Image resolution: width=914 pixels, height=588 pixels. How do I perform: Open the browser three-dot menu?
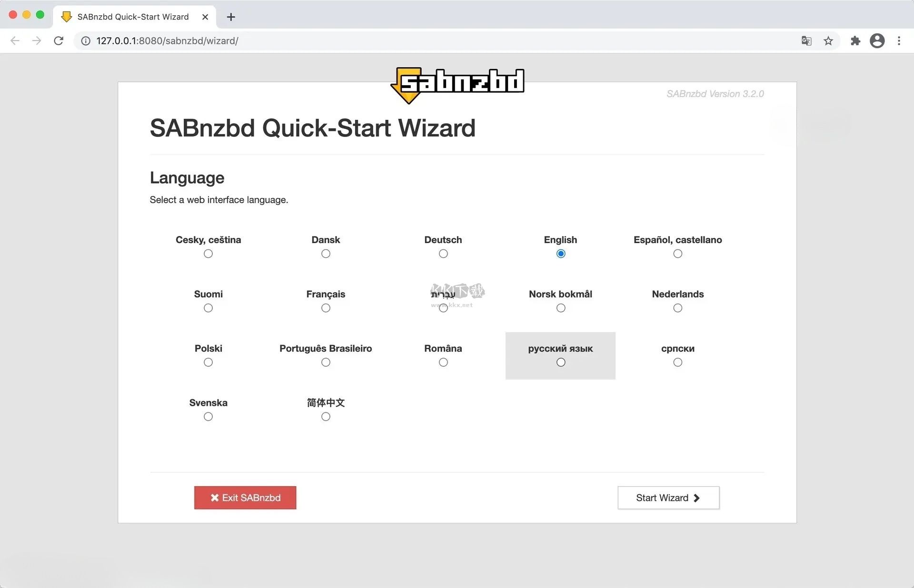coord(900,41)
